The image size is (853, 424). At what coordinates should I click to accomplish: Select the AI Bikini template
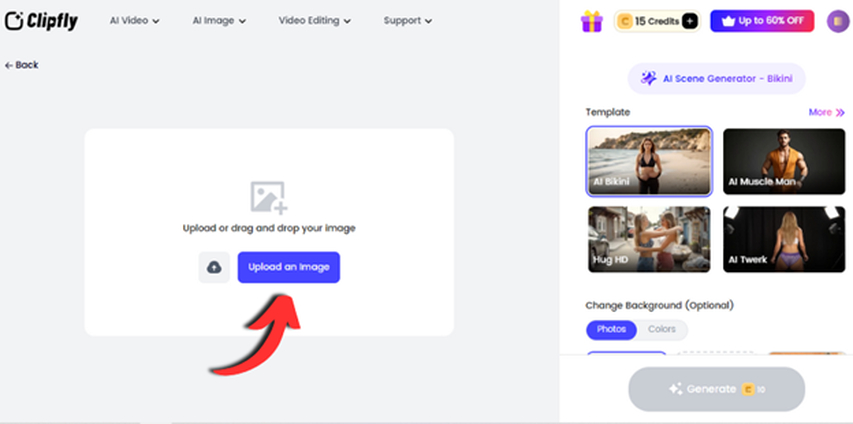[x=649, y=162]
